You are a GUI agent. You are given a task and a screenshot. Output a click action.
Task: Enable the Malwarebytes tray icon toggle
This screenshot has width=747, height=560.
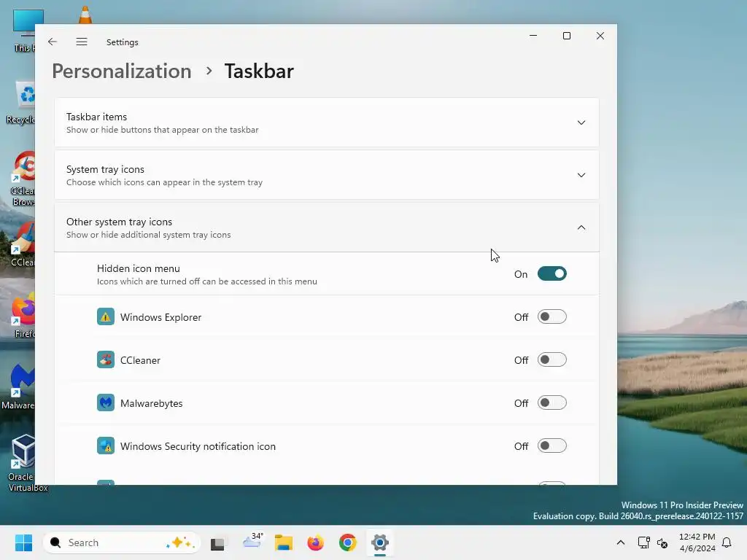tap(551, 402)
